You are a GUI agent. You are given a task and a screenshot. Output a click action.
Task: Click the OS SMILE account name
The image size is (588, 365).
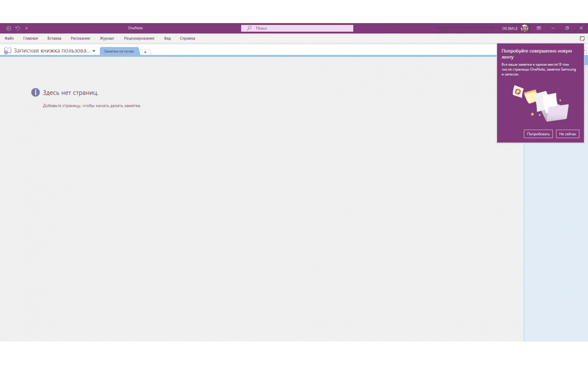tap(510, 28)
